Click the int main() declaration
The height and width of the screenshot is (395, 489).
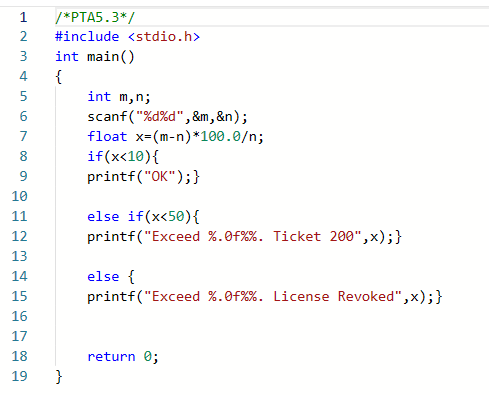(x=95, y=57)
